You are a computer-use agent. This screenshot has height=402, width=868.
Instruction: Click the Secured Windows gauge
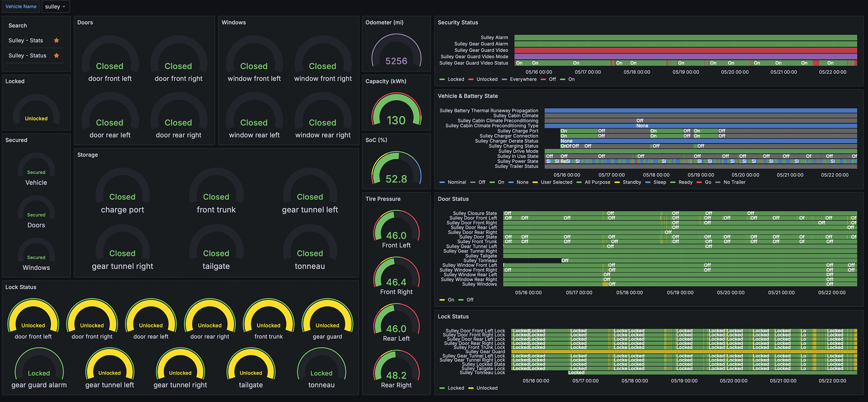[36, 255]
